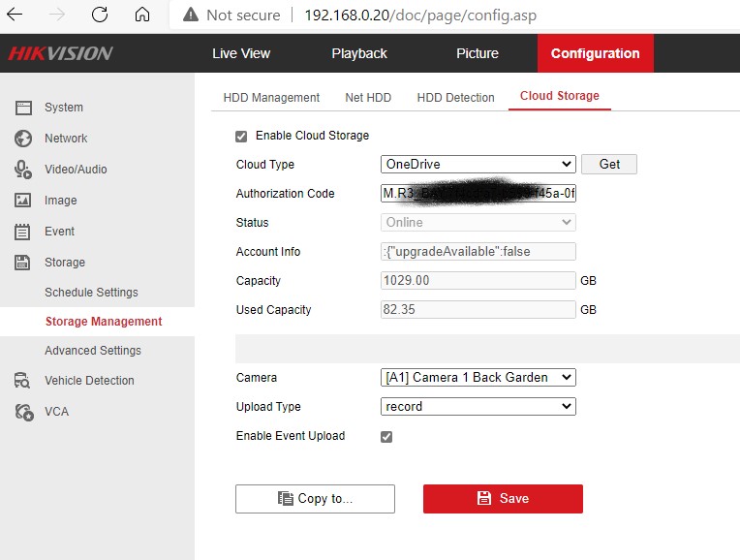Open the VCA menu label

(56, 411)
